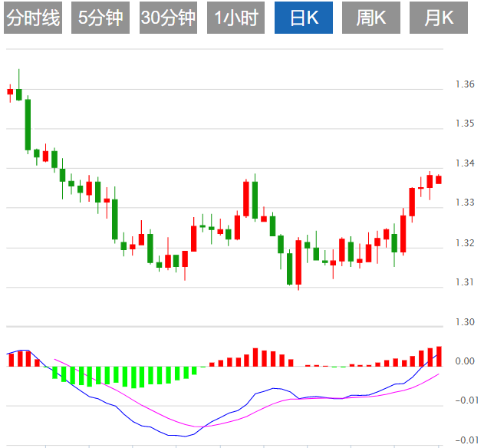The width and height of the screenshot is (484, 448).
Task: Click the tall green candle near 1.35
Action: pos(28,125)
